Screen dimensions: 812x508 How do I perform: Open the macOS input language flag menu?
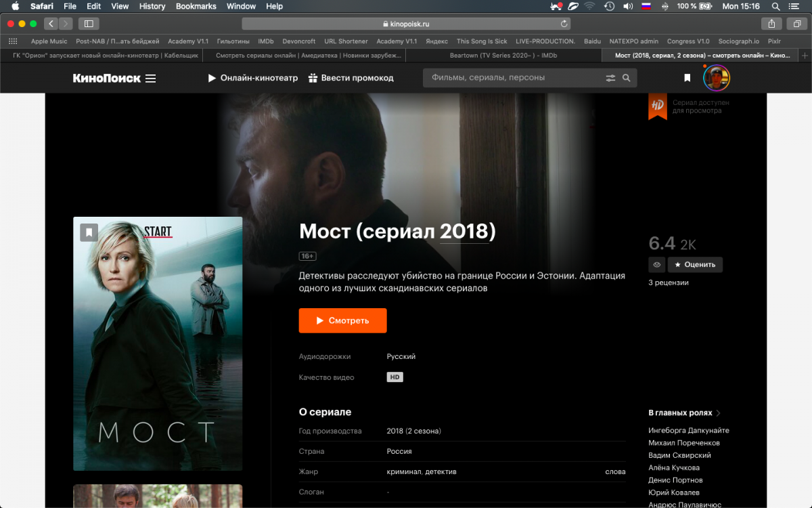click(646, 6)
